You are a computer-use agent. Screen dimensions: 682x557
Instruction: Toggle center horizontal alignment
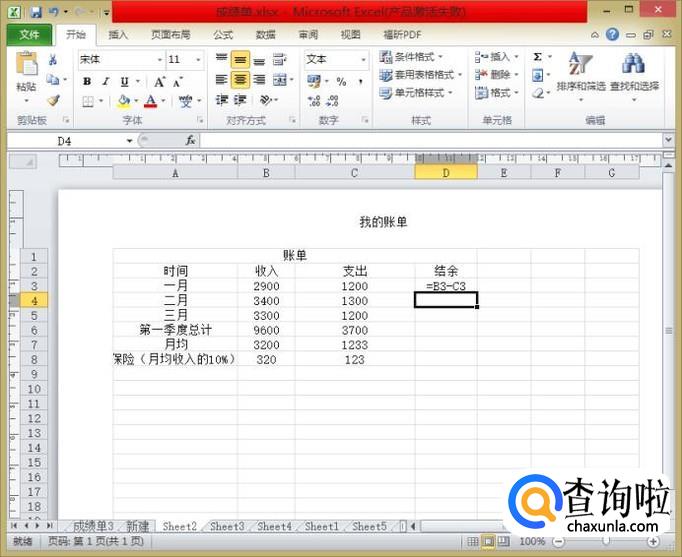(240, 80)
